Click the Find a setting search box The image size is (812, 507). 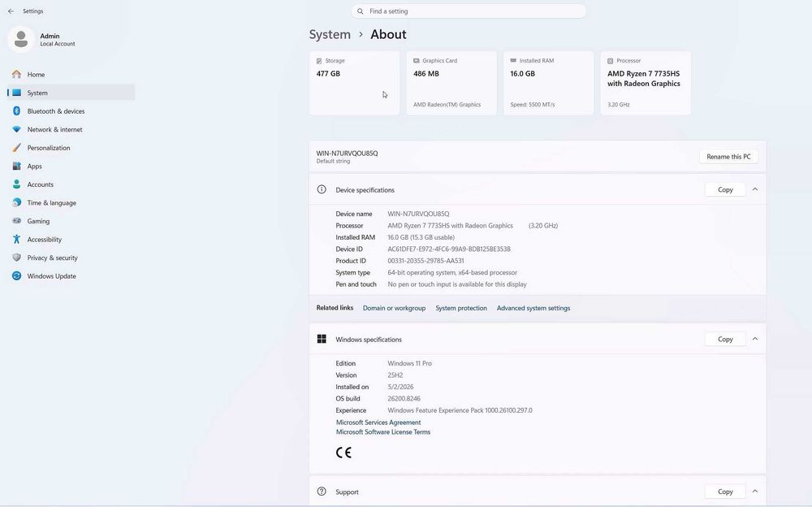tap(469, 11)
